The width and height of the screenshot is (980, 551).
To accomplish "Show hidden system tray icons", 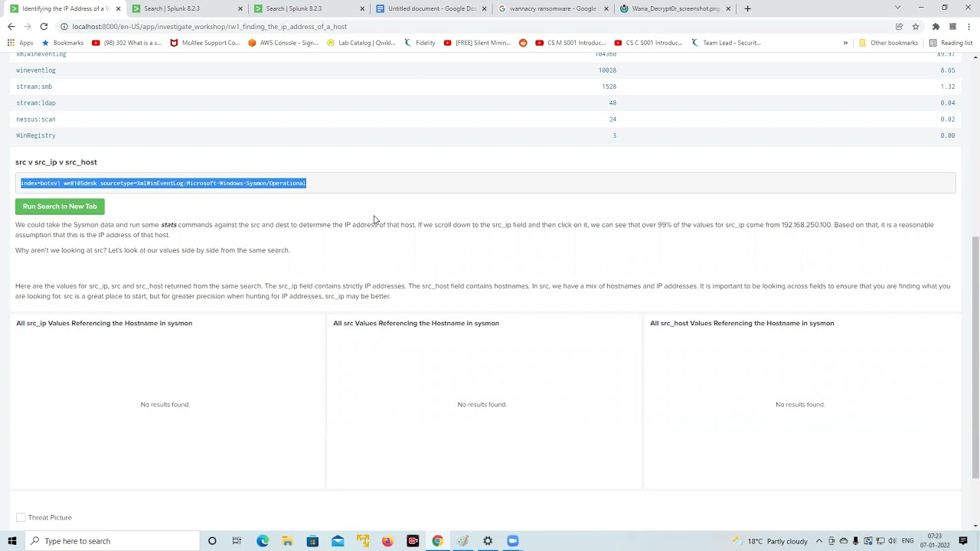I will (819, 541).
